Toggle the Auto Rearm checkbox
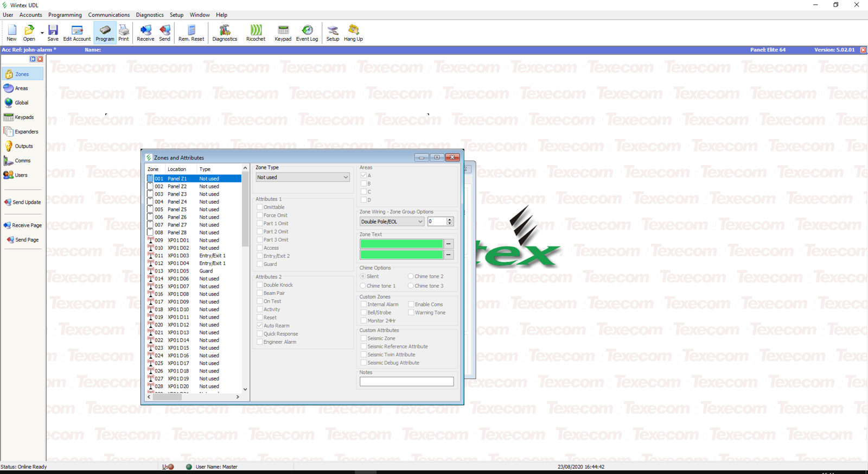This screenshot has height=474, width=868. [x=260, y=326]
